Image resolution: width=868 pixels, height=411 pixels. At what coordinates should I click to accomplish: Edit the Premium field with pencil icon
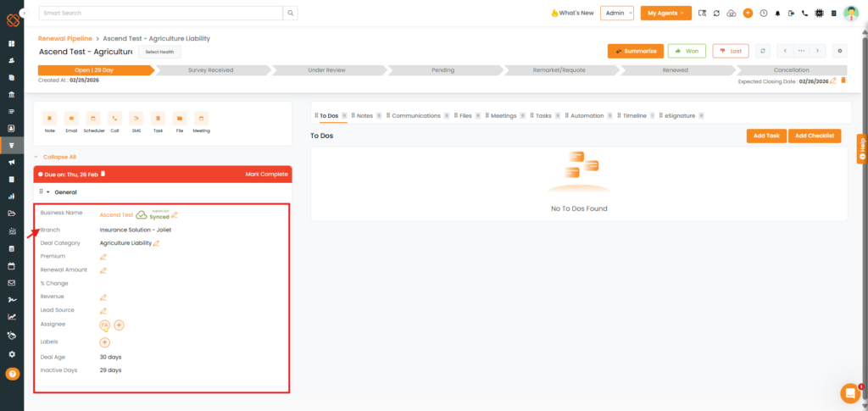[103, 256]
